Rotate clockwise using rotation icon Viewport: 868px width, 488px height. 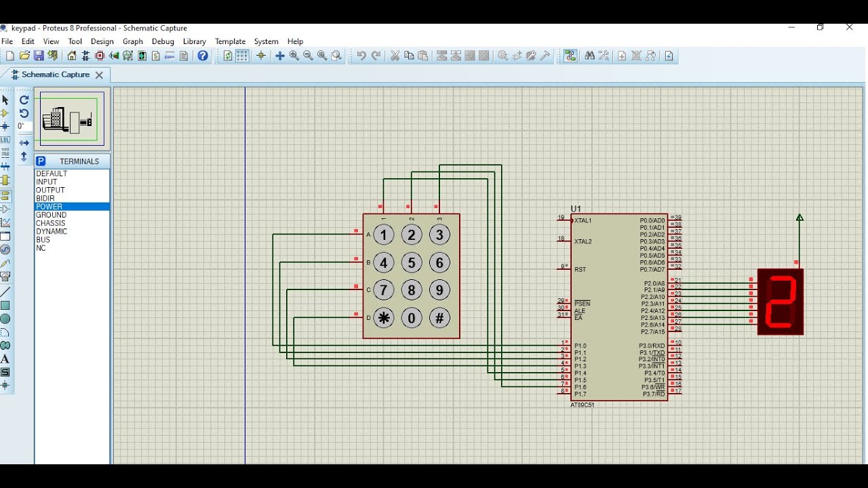24,100
